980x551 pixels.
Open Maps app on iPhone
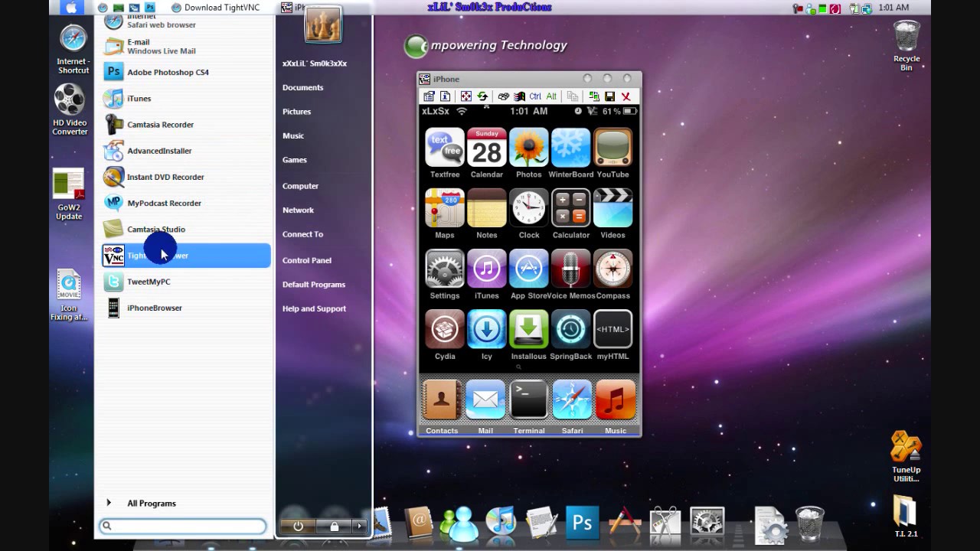point(445,207)
